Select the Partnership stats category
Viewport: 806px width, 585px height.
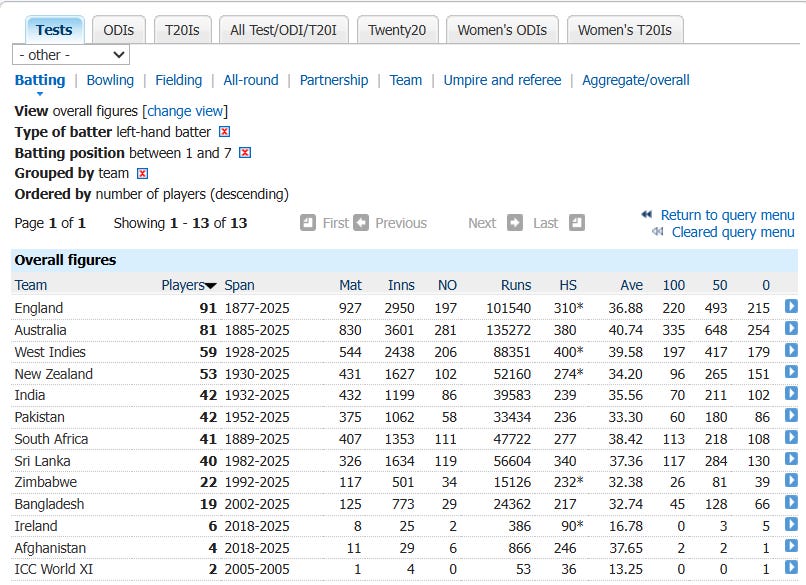pos(334,80)
